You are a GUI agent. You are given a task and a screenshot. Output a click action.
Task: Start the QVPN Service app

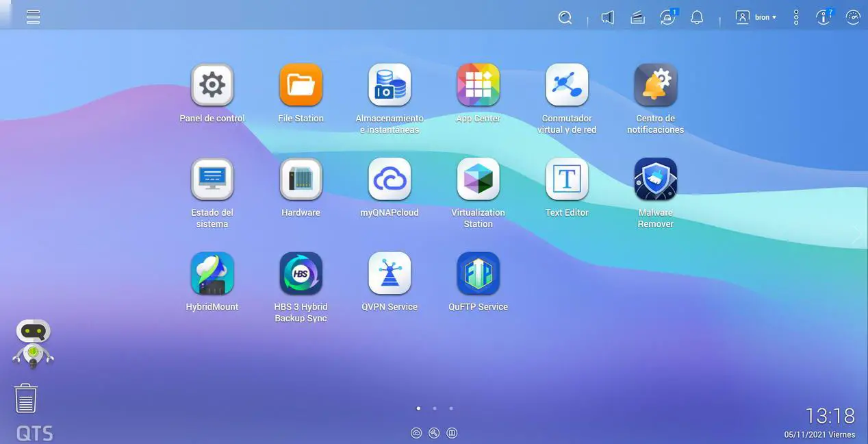(x=390, y=273)
